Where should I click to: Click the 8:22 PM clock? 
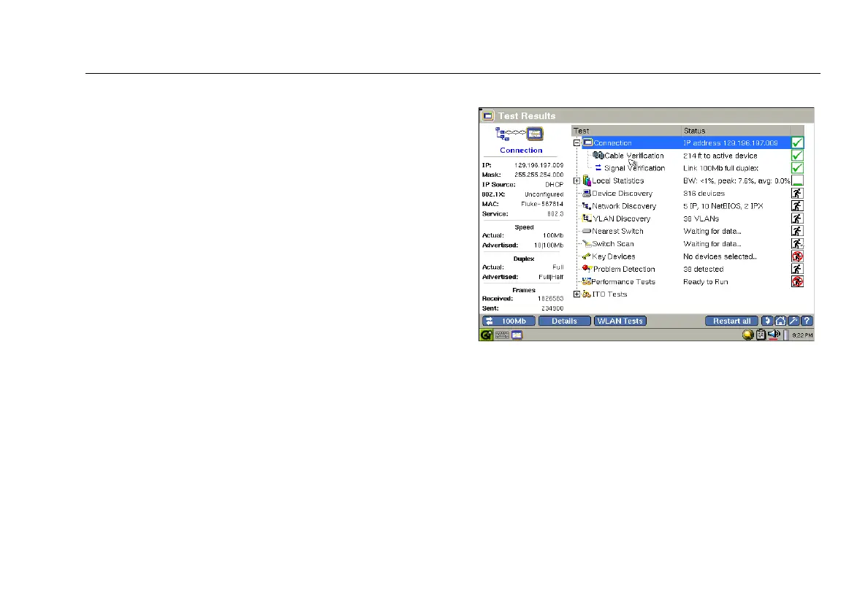(x=802, y=335)
